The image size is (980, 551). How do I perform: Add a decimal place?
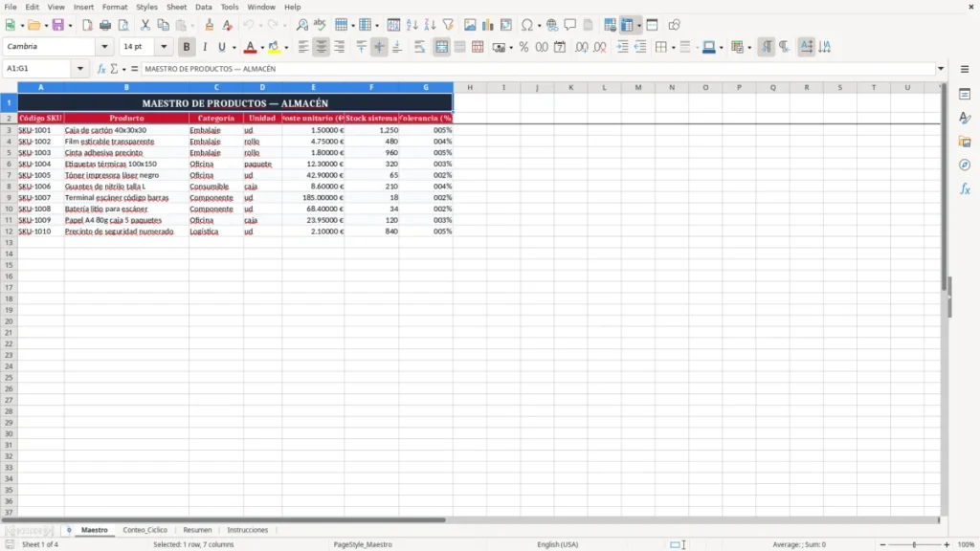pyautogui.click(x=582, y=47)
